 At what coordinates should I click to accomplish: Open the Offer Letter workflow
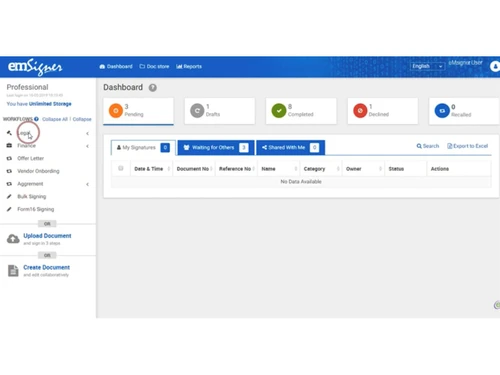point(31,158)
